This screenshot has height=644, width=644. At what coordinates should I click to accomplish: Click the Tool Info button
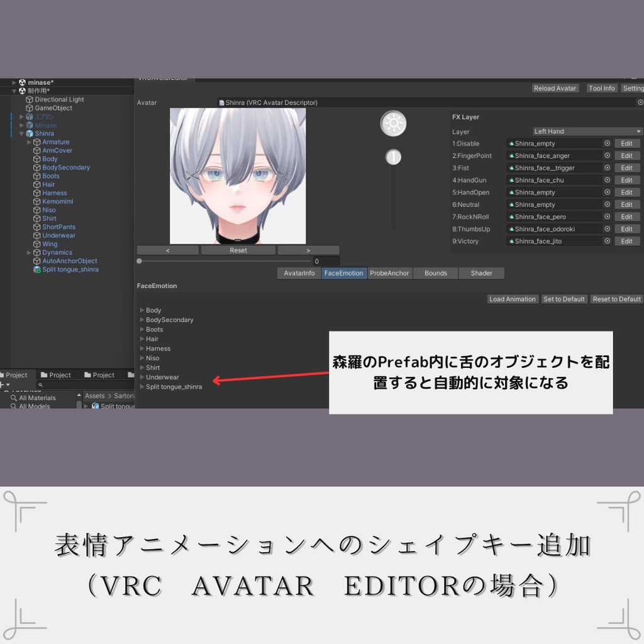click(x=602, y=88)
